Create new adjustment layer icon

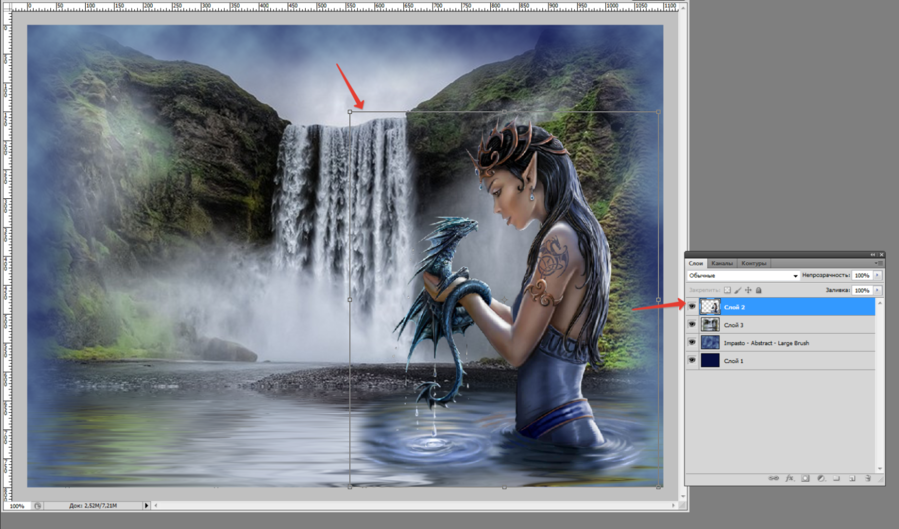click(x=821, y=478)
